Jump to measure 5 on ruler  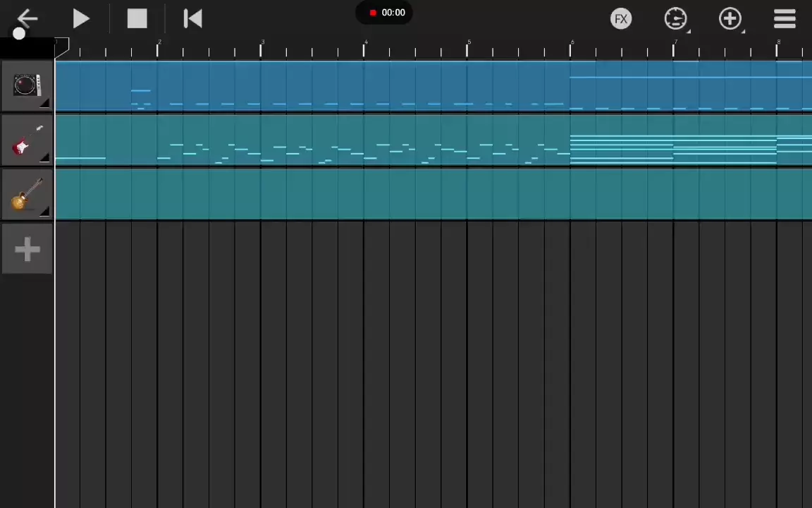pyautogui.click(x=468, y=48)
